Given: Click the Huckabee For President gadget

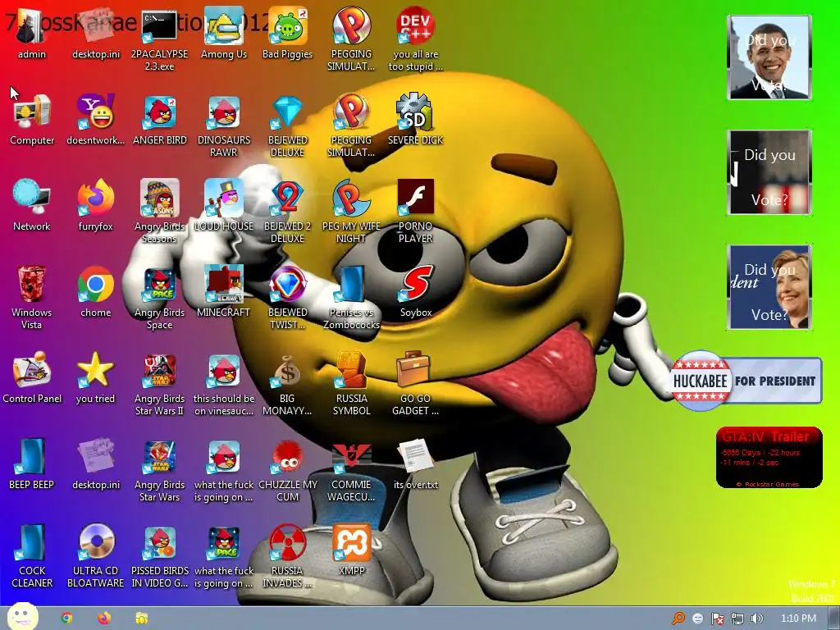Looking at the screenshot, I should 746,381.
